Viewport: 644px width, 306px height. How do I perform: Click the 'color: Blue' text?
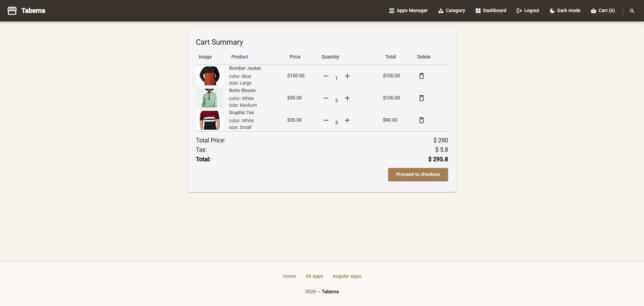(240, 76)
